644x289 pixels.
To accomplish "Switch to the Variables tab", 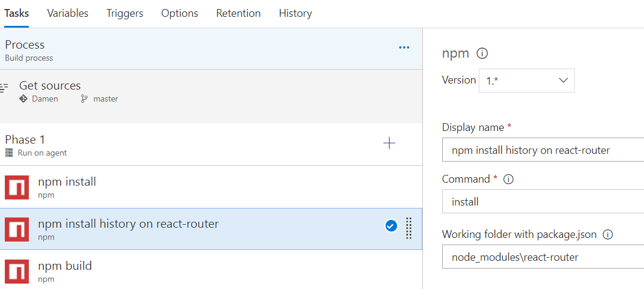I will pyautogui.click(x=67, y=13).
